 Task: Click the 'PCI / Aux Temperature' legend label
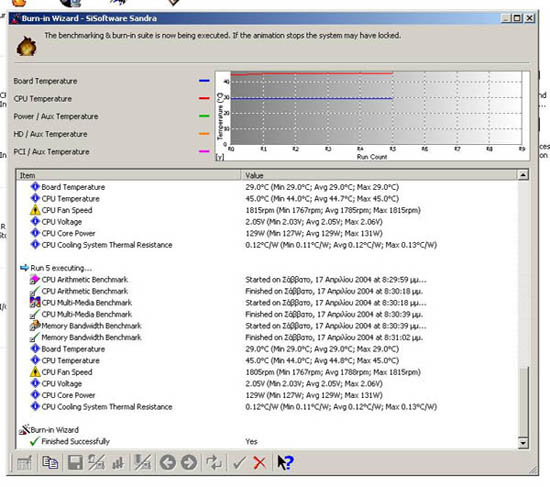click(51, 152)
